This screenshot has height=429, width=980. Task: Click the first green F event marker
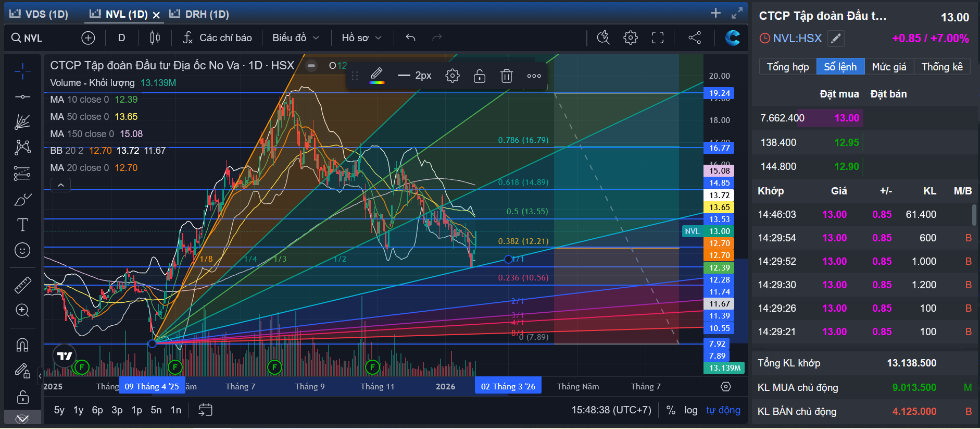coord(81,367)
